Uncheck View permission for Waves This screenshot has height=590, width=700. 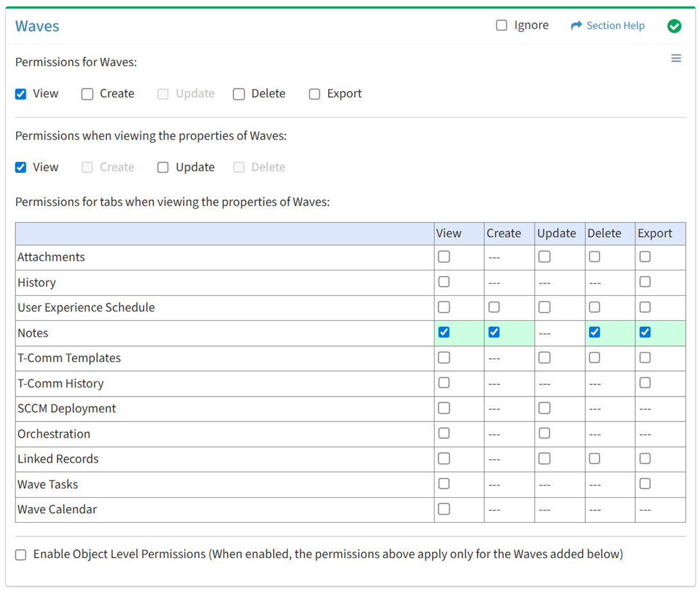click(21, 94)
